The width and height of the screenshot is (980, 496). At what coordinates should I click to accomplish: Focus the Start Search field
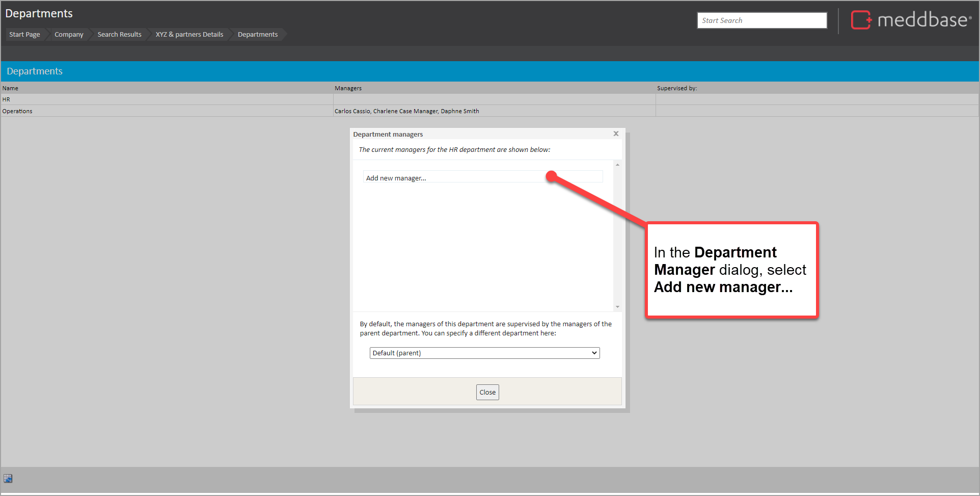click(x=761, y=20)
